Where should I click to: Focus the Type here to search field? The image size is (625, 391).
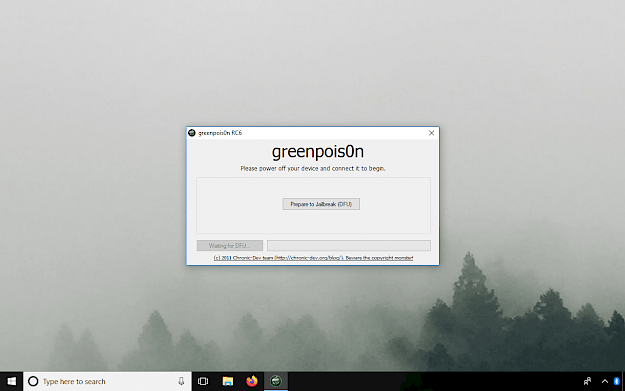coord(107,381)
